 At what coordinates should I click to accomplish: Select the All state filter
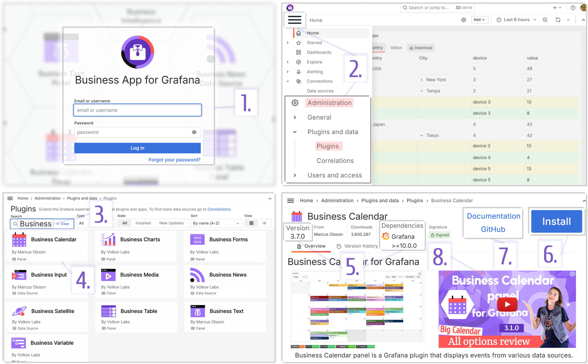tap(124, 223)
